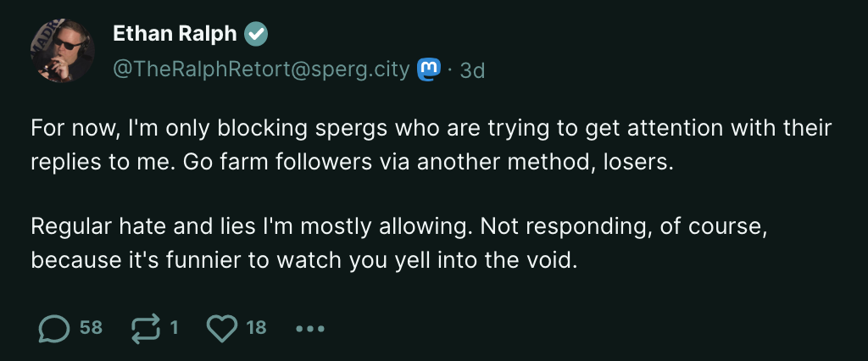
Task: Open the three-dot more options menu
Action: click(310, 328)
